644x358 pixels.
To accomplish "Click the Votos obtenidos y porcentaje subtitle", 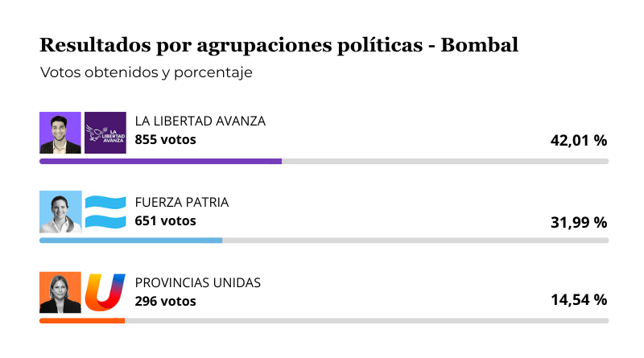I will (147, 72).
